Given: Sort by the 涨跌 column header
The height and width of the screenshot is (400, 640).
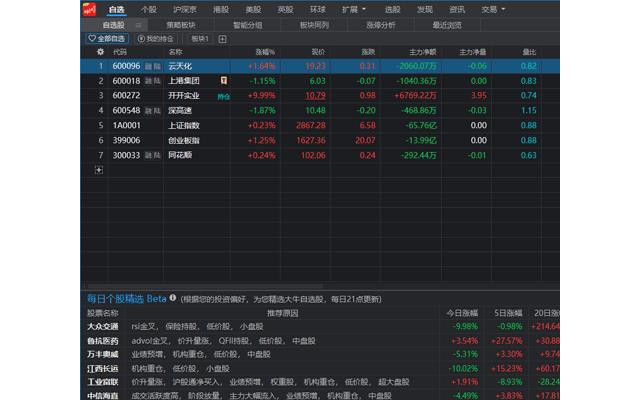Looking at the screenshot, I should pyautogui.click(x=368, y=52).
